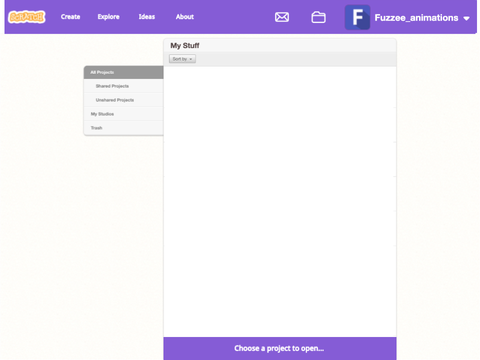Expand the Fuzzee_animations account dropdown arrow
Screen dimensions: 480x360
[x=467, y=18]
